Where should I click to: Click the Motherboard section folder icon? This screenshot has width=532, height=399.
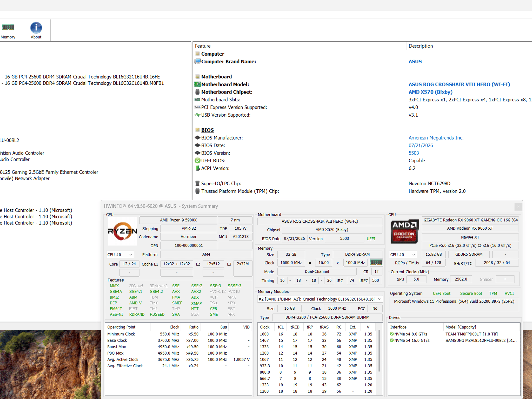coord(197,77)
